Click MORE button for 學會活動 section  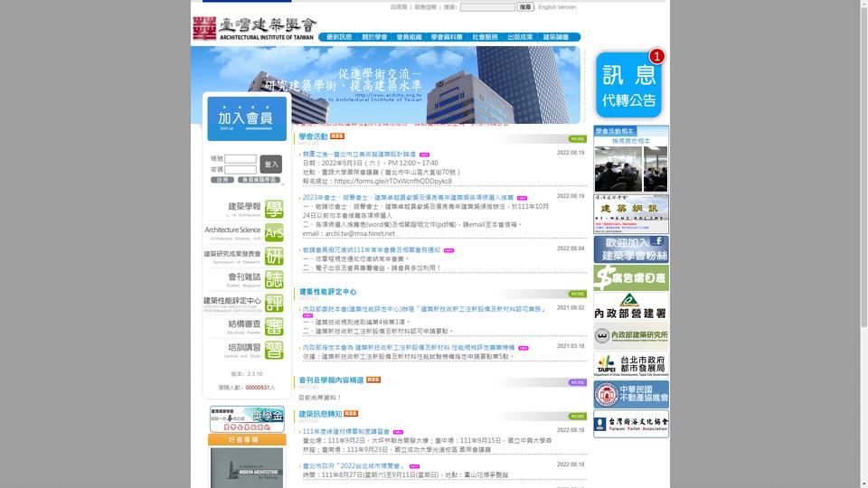(578, 139)
